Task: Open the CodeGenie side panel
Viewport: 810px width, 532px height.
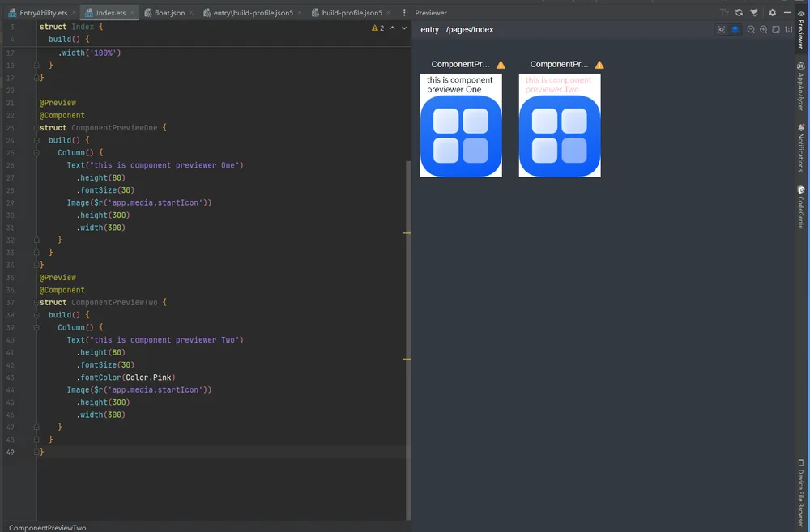Action: [801, 207]
